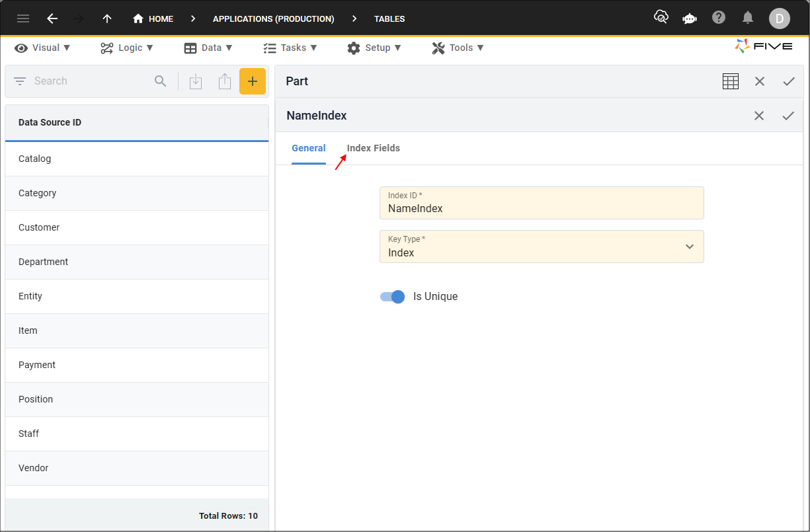Open the Tools menu
The image size is (810, 532).
coord(458,48)
